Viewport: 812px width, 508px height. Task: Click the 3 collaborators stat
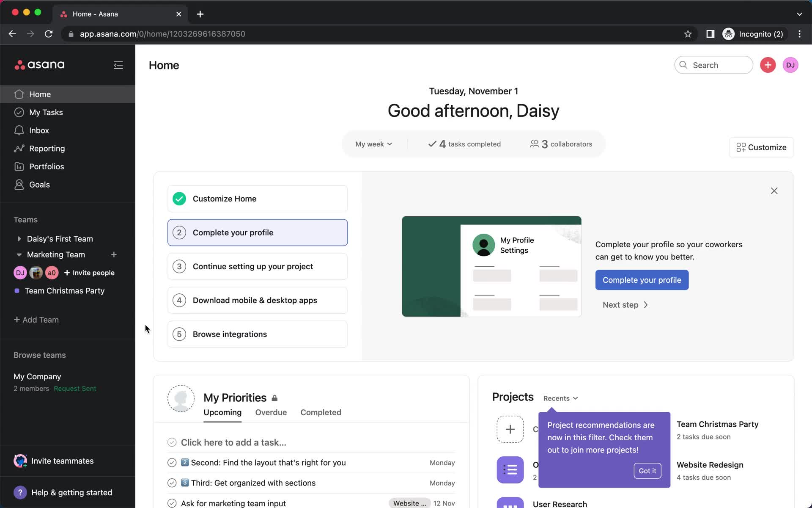point(561,144)
